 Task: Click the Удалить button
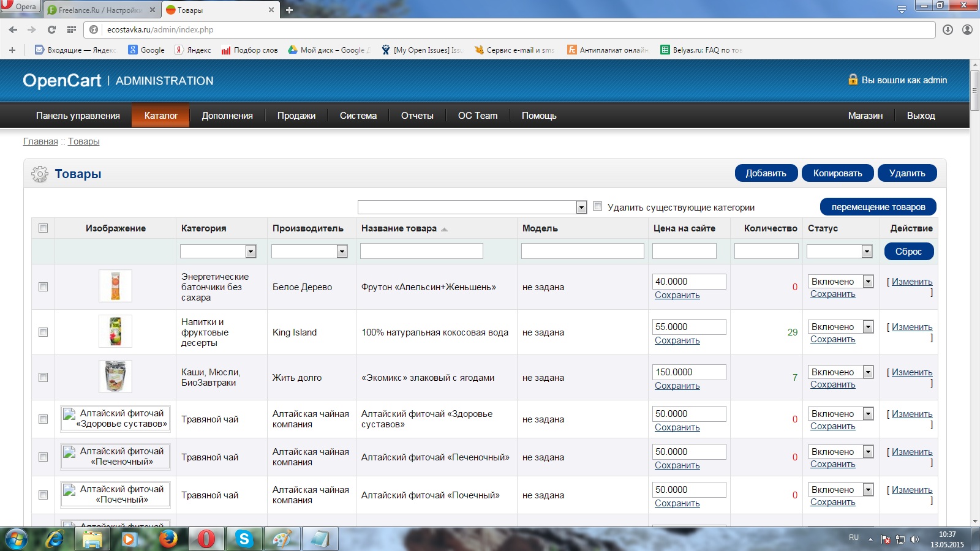click(x=907, y=173)
